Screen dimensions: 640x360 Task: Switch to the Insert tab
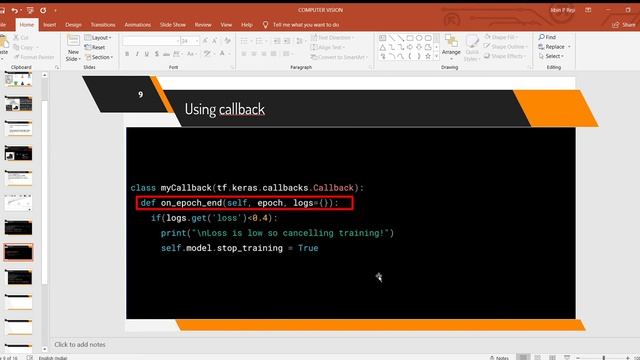pyautogui.click(x=49, y=25)
